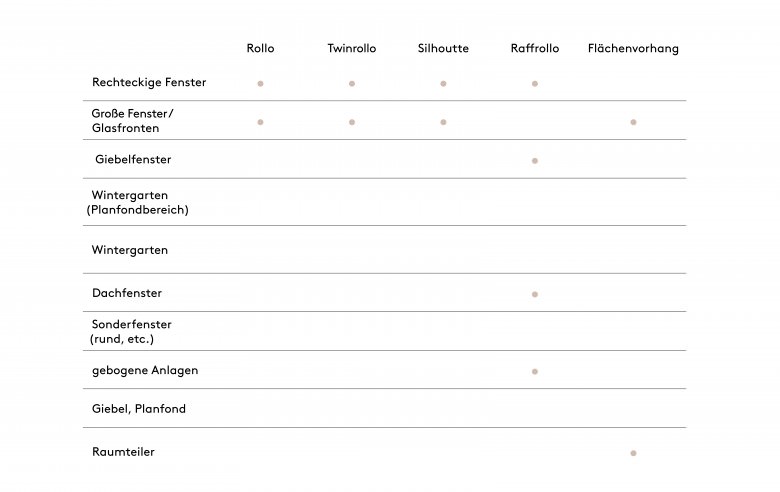This screenshot has height=492, width=780.
Task: Click the Twinrollo dot for Große Fenster/Glasfronten
Action: 352,122
